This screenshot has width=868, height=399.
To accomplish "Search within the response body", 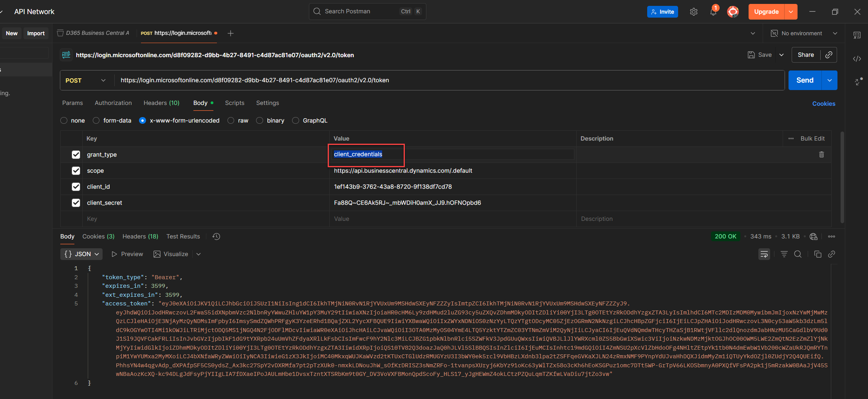I will (798, 254).
